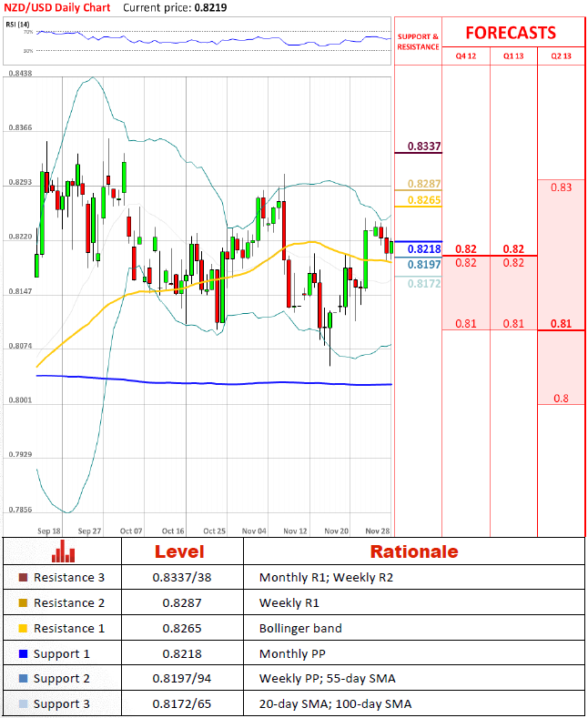Screen dimensions: 588x718
Task: Click the Resistance 1 yellow color swatch
Action: 23,629
